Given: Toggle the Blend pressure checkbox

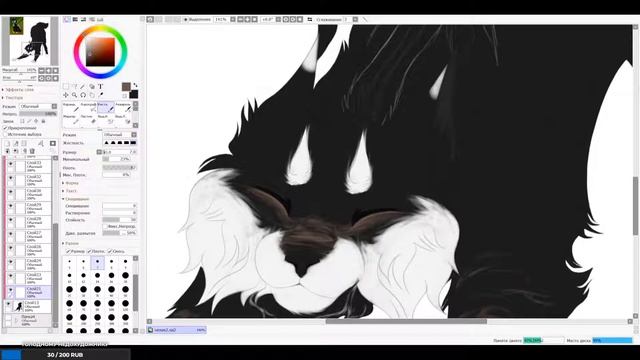Looking at the screenshot, I should pyautogui.click(x=110, y=251).
